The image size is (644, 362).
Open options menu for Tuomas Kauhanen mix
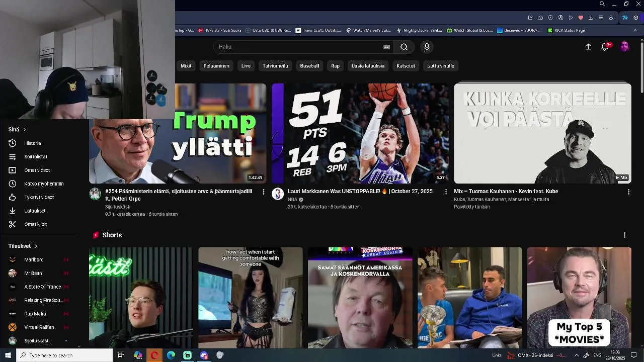628,192
